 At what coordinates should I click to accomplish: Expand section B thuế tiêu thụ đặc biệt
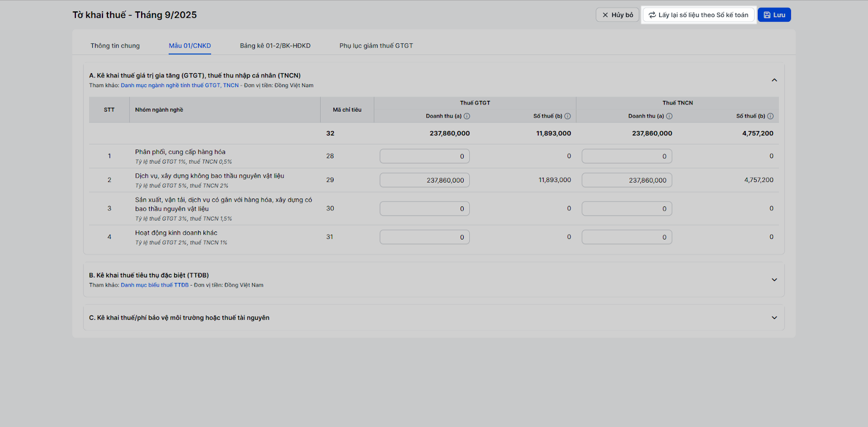click(x=774, y=280)
